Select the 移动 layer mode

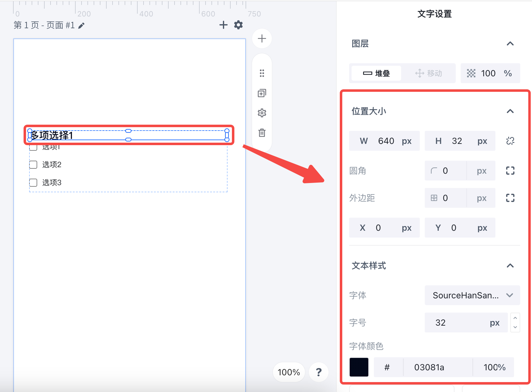coord(428,73)
